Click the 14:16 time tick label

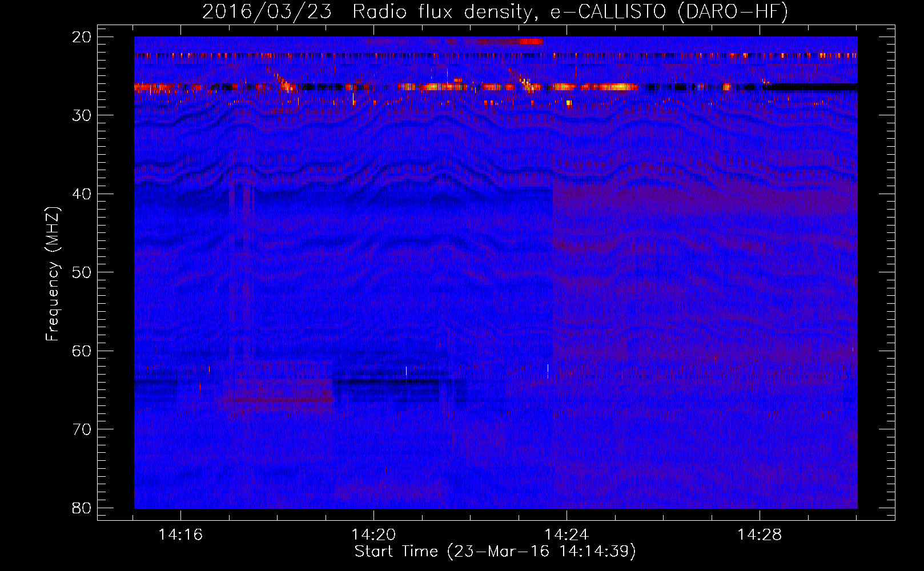(180, 535)
